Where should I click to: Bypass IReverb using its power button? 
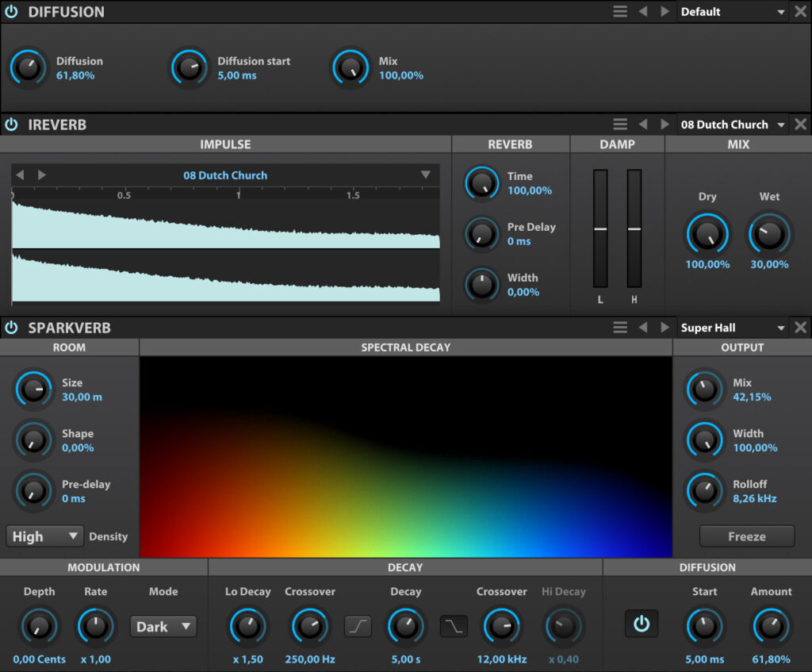pyautogui.click(x=11, y=124)
